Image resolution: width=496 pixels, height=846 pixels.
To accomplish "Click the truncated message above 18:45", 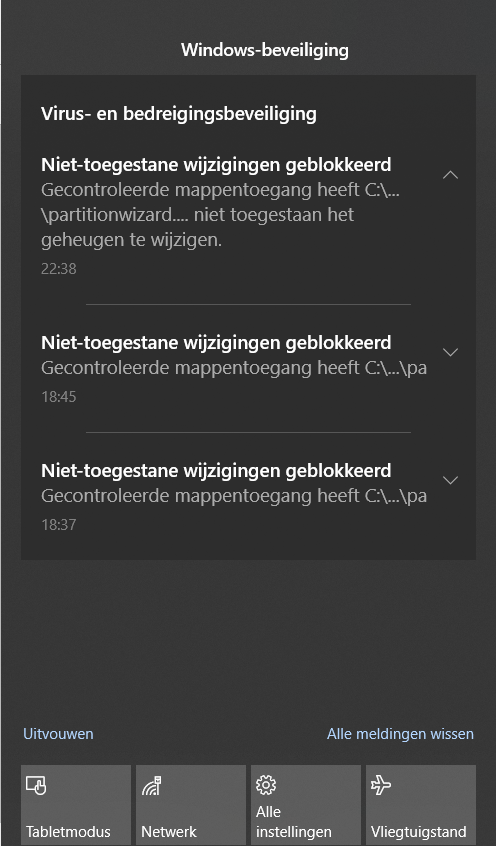I will pos(234,368).
